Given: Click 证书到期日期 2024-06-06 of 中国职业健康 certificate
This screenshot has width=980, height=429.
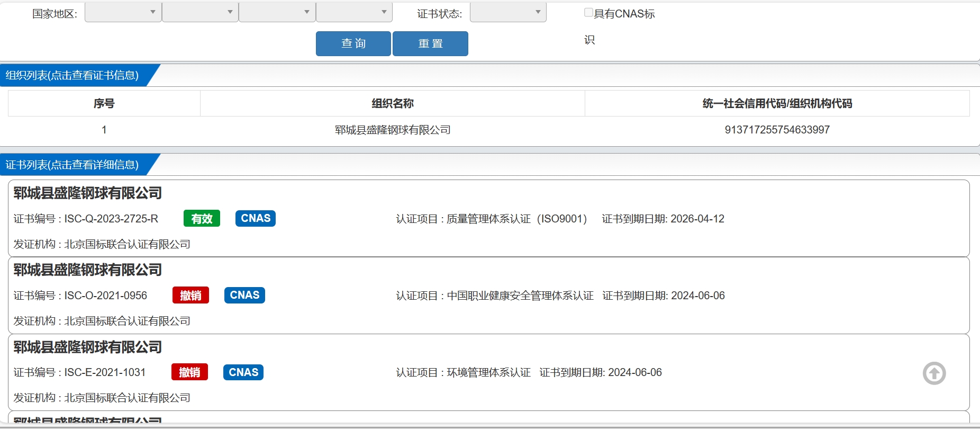Looking at the screenshot, I should coord(664,296).
